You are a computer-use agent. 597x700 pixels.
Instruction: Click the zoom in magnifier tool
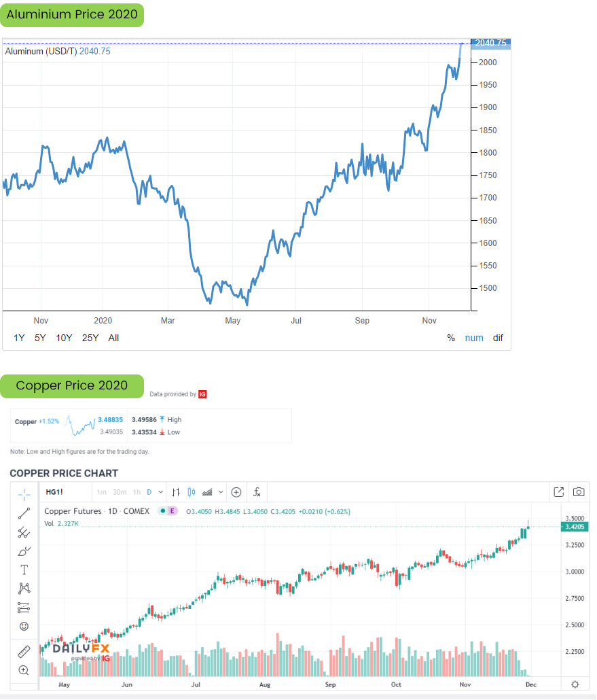click(x=24, y=670)
